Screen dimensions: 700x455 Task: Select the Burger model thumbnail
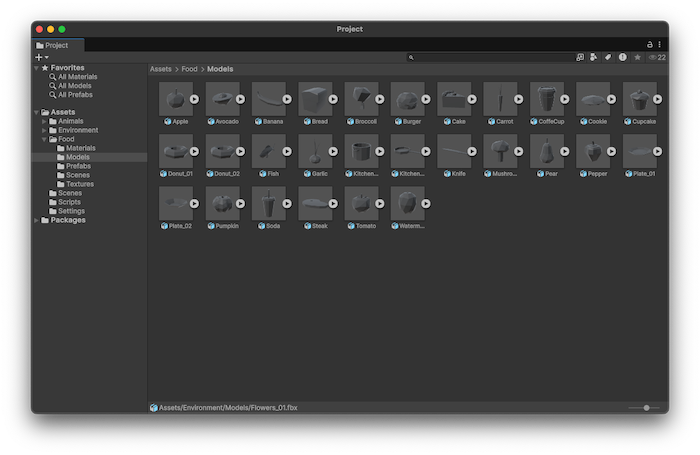[x=407, y=99]
